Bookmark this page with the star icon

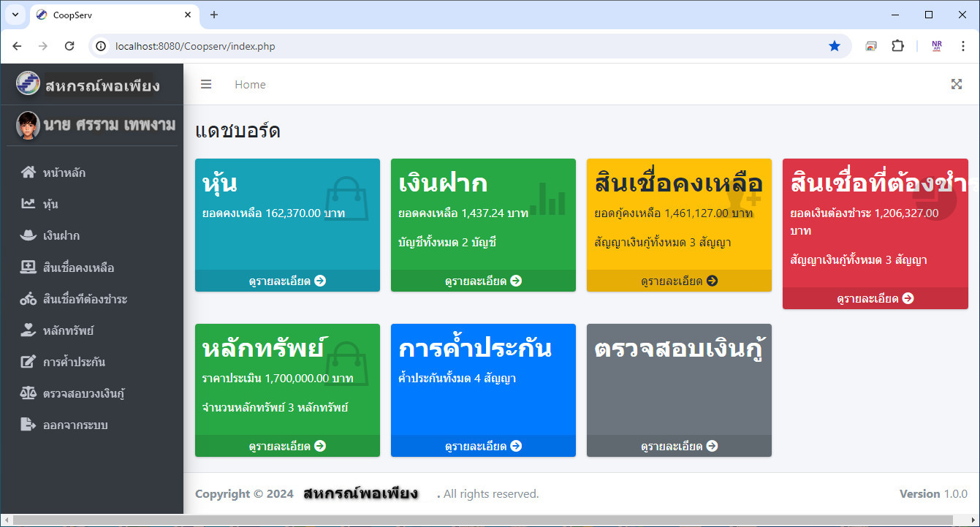(835, 46)
